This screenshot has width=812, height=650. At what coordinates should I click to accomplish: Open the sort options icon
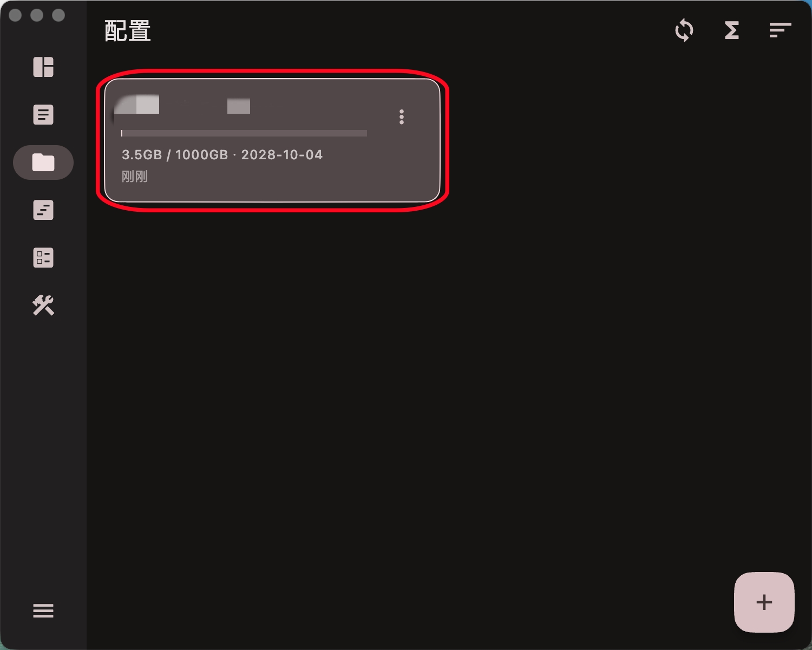780,30
